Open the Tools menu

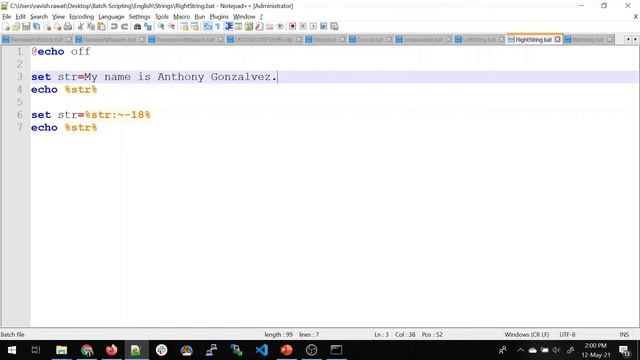[162, 17]
